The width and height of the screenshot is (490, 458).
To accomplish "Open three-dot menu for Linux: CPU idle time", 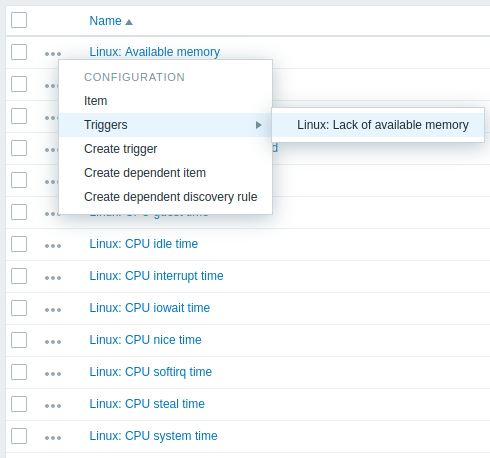I will point(53,246).
